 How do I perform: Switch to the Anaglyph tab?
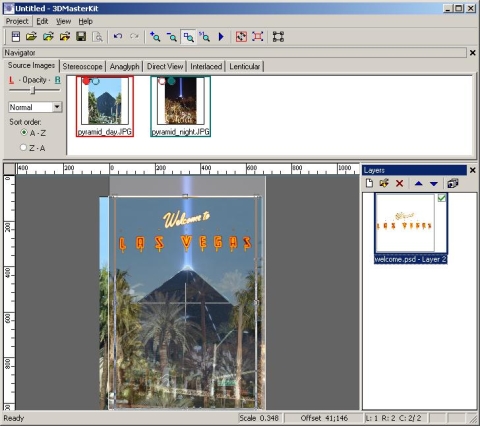pyautogui.click(x=124, y=66)
